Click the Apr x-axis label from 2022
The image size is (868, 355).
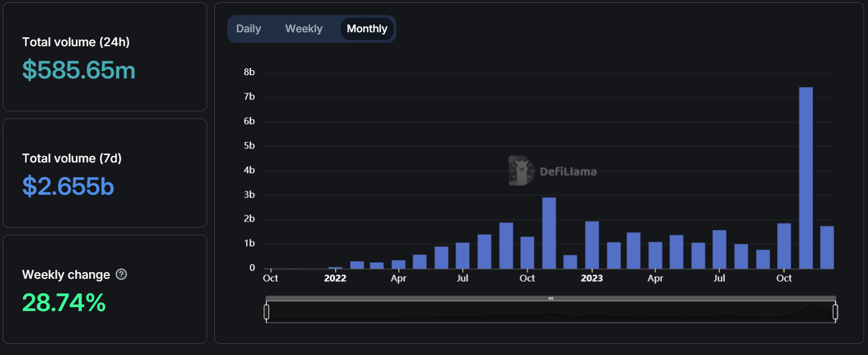[x=399, y=278]
